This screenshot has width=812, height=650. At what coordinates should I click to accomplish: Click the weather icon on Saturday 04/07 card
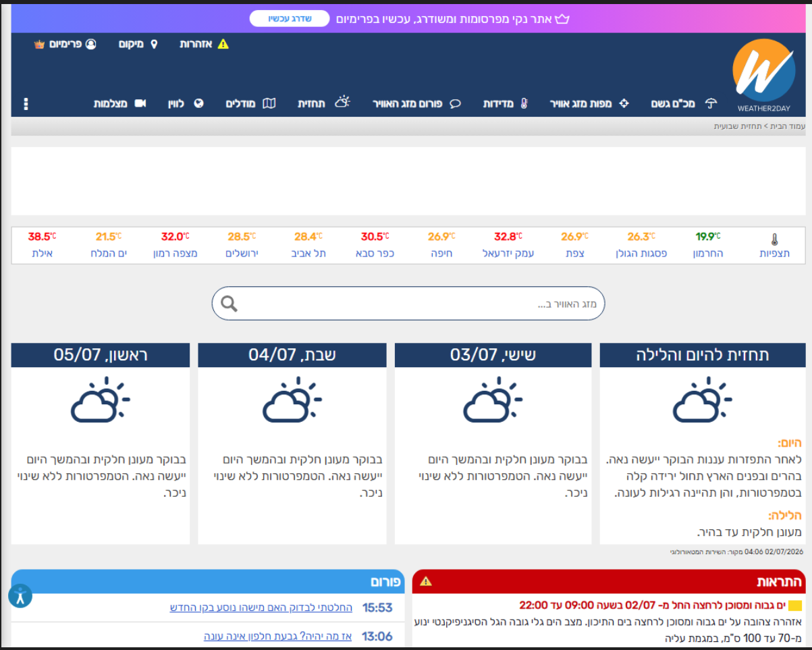pos(292,400)
